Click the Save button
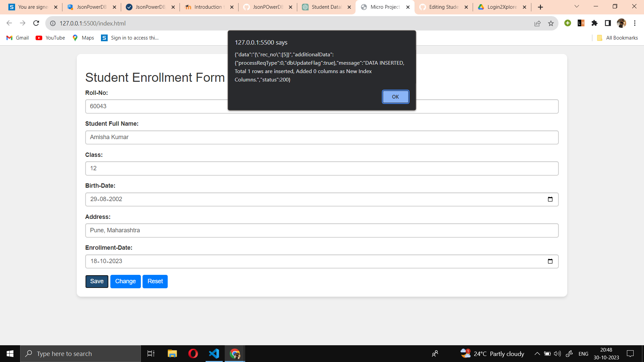 tap(96, 281)
